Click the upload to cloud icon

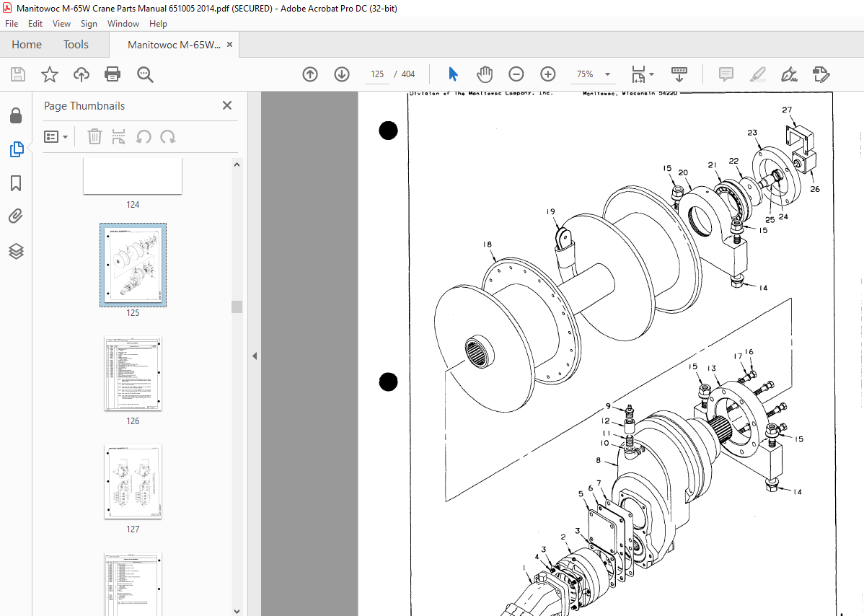[81, 74]
